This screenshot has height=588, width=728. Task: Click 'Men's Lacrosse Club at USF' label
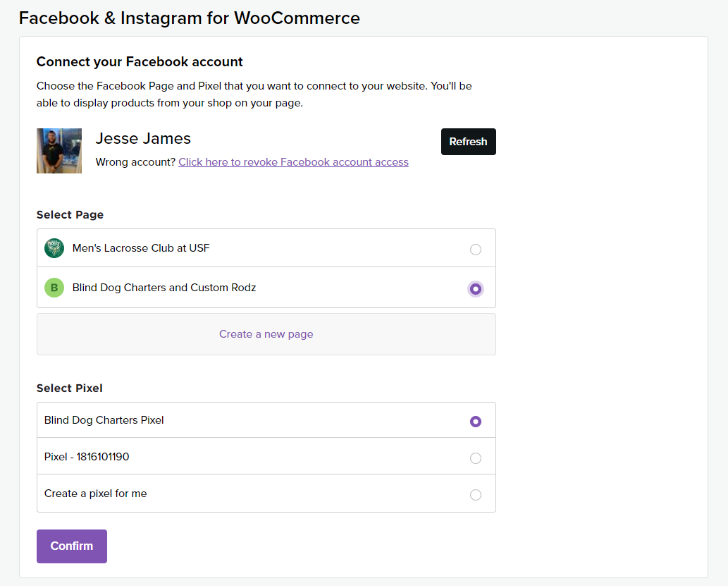[141, 248]
